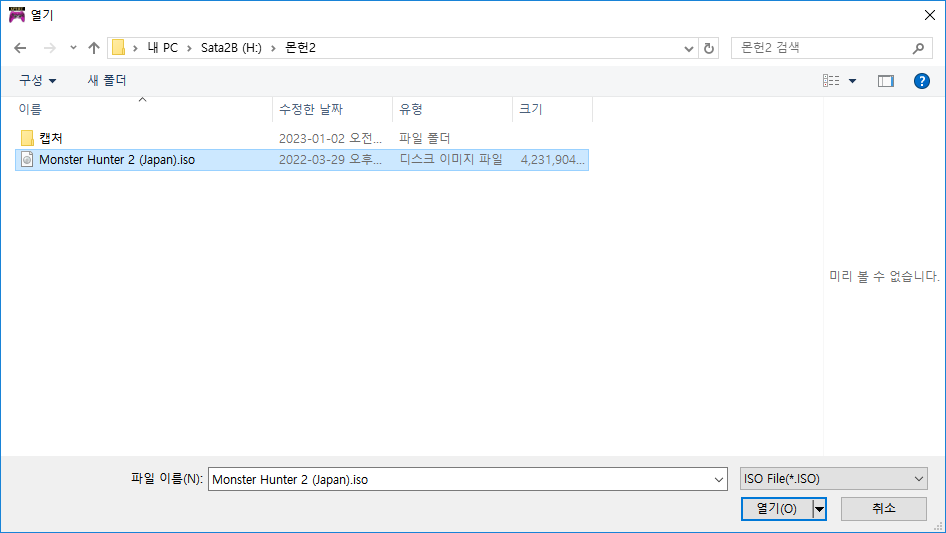Expand the chevron after 'Sata2B (H:)'
This screenshot has height=533, width=946.
[273, 48]
